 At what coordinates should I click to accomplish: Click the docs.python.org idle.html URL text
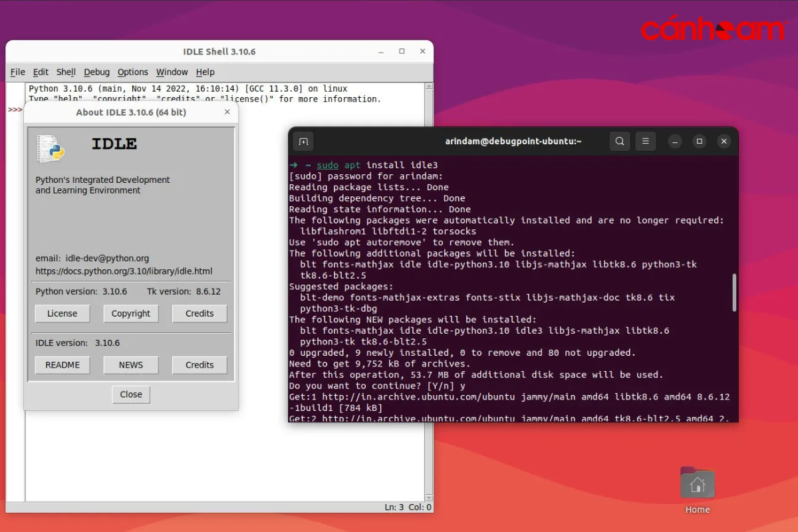(x=124, y=271)
